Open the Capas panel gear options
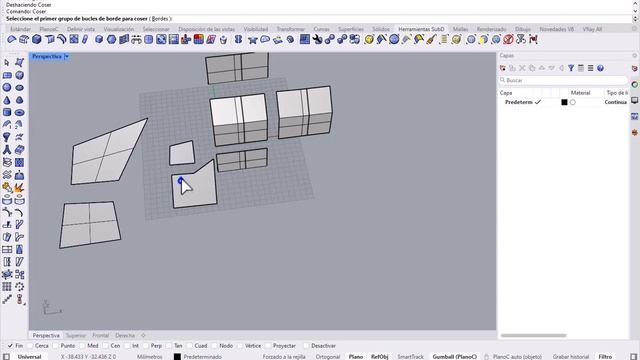Viewport: 640px width, 360px height. tap(634, 56)
